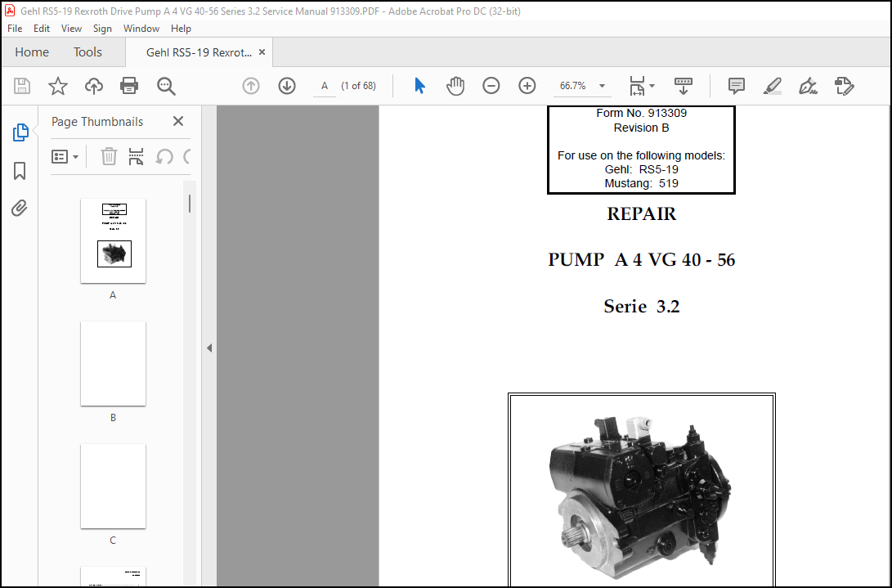Close the Page Thumbnails panel
892x588 pixels.
coord(178,121)
